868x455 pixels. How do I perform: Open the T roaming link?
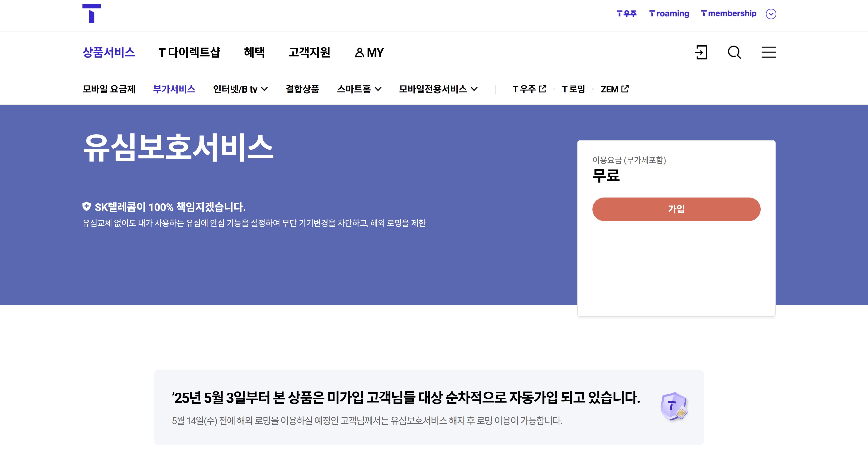click(669, 14)
